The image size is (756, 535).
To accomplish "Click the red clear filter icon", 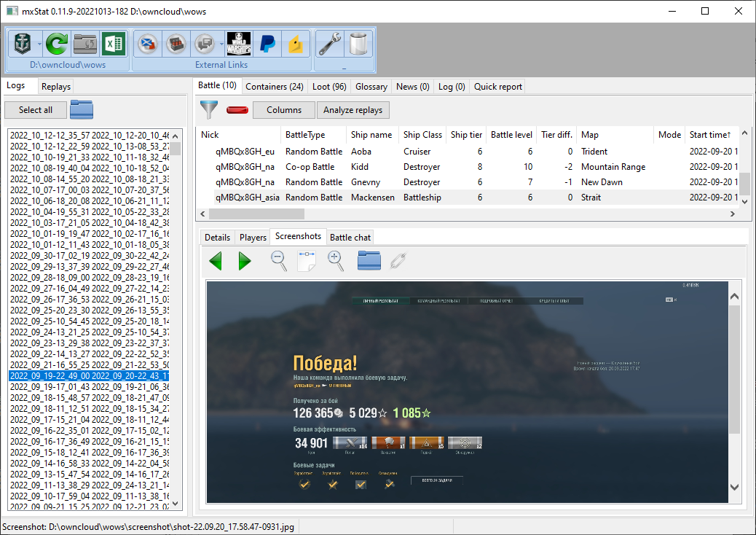I will point(237,110).
